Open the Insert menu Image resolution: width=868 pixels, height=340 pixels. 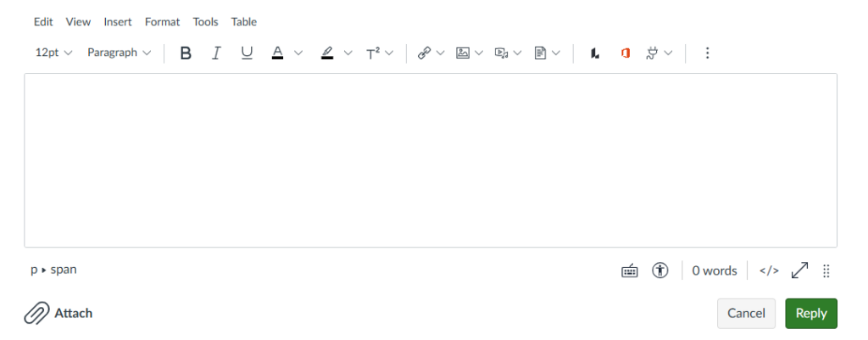coord(118,21)
